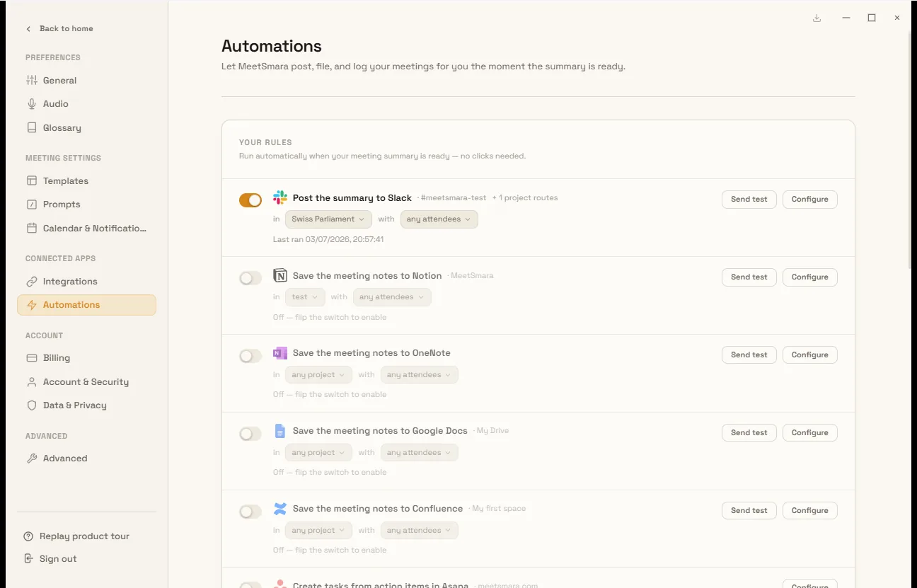Open Replay product tour
917x588 pixels.
tap(76, 536)
